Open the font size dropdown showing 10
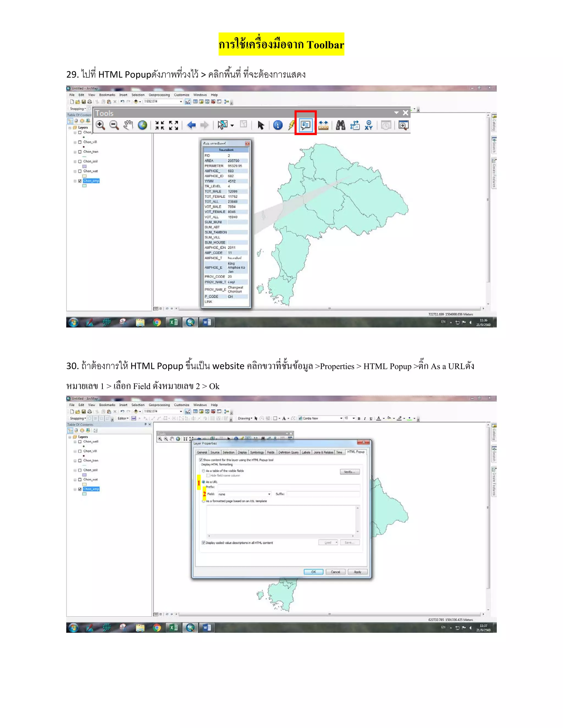563x728 pixels. click(x=354, y=418)
